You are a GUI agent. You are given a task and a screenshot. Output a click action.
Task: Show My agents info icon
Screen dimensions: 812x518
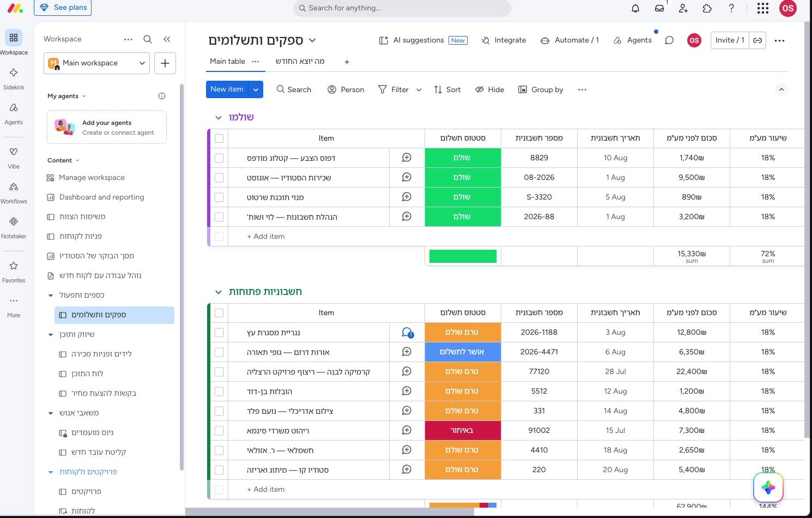click(x=162, y=96)
